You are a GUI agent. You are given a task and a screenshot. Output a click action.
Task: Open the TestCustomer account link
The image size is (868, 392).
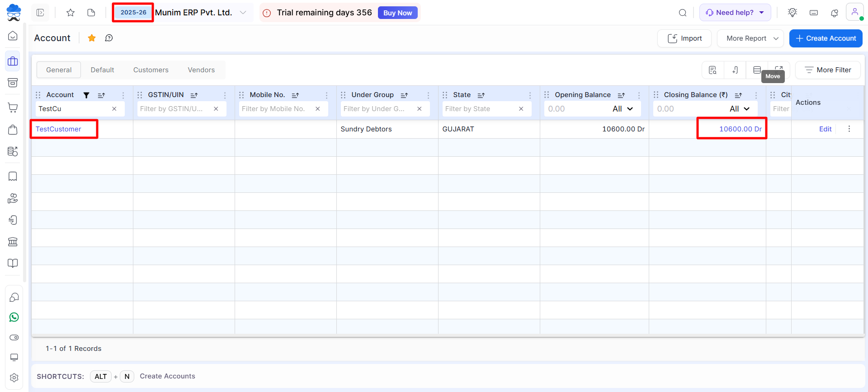pos(58,129)
